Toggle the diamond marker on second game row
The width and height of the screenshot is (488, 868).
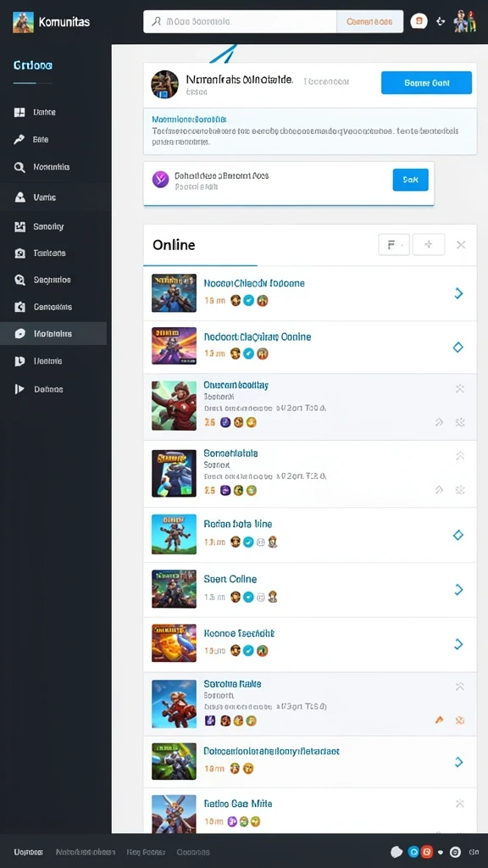coord(457,347)
